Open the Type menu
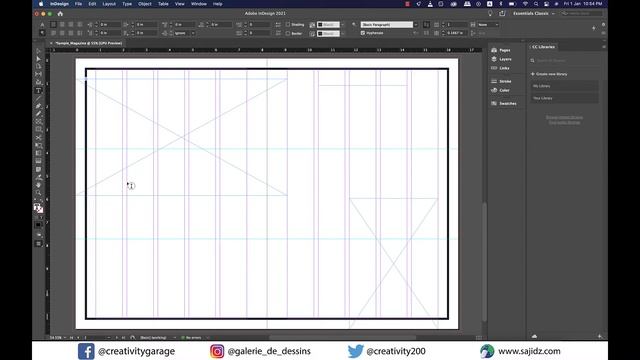Viewport: 640px width, 360px height. click(x=127, y=4)
